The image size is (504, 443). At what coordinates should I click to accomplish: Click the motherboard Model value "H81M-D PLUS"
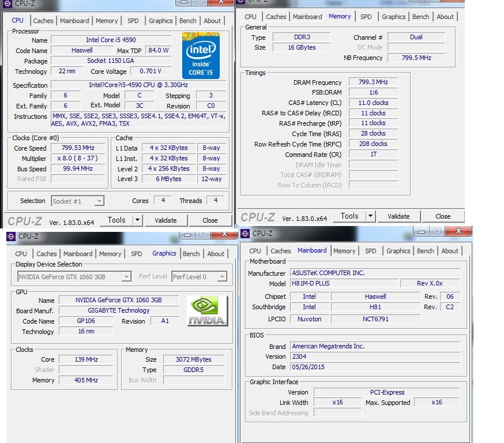(x=345, y=284)
